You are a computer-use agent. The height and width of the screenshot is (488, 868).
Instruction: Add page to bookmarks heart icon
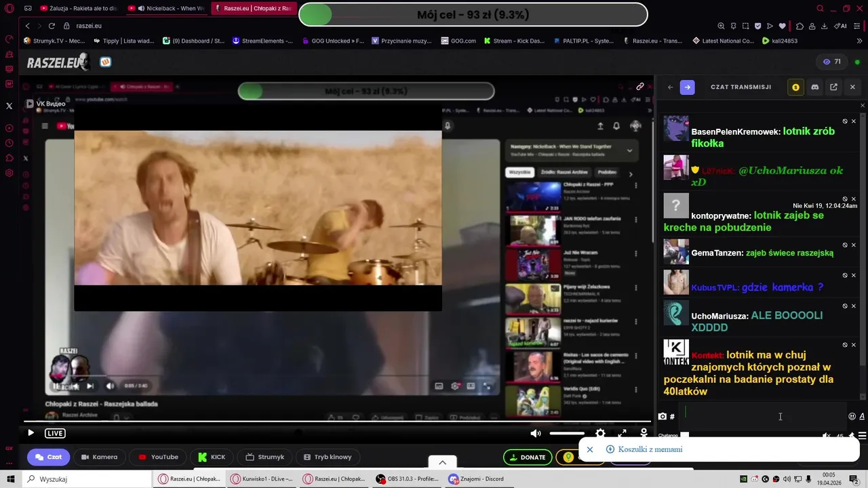pos(782,26)
